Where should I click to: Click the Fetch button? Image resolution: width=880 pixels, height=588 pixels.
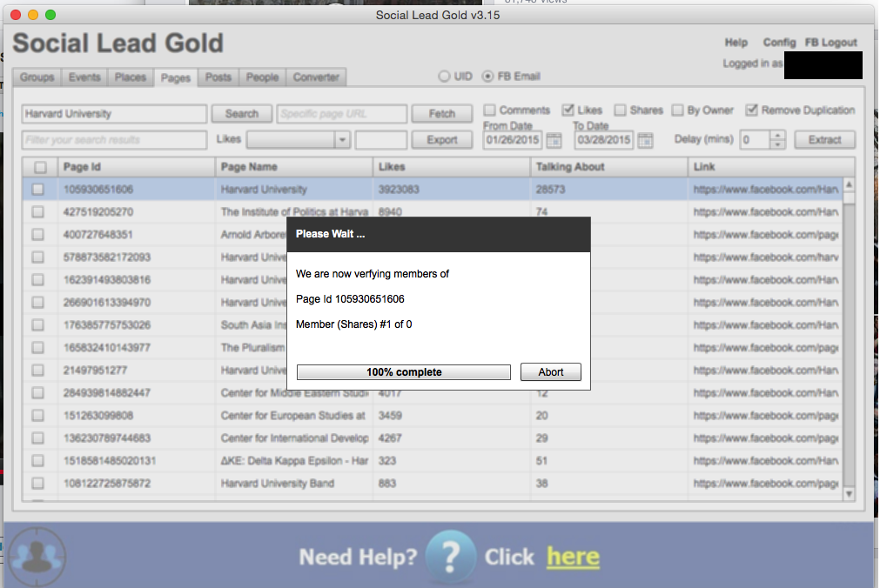click(x=441, y=114)
